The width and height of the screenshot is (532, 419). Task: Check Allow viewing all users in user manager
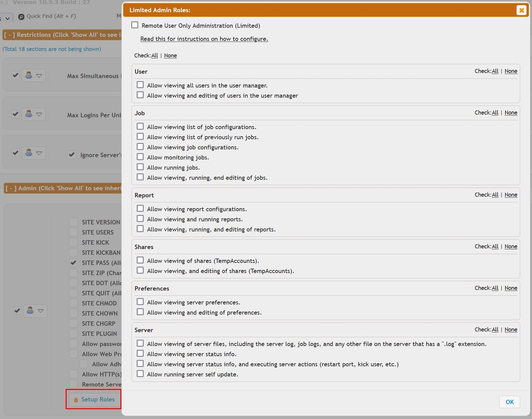(140, 85)
